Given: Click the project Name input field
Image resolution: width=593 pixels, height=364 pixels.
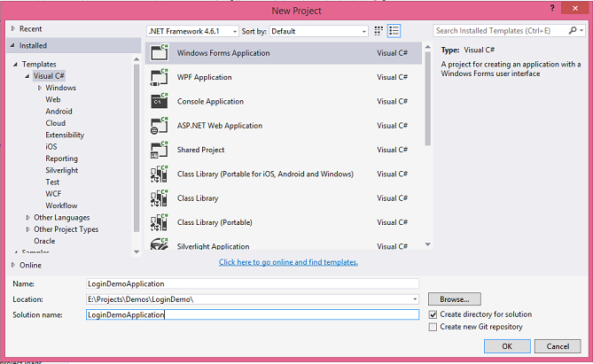Looking at the screenshot, I should point(253,284).
